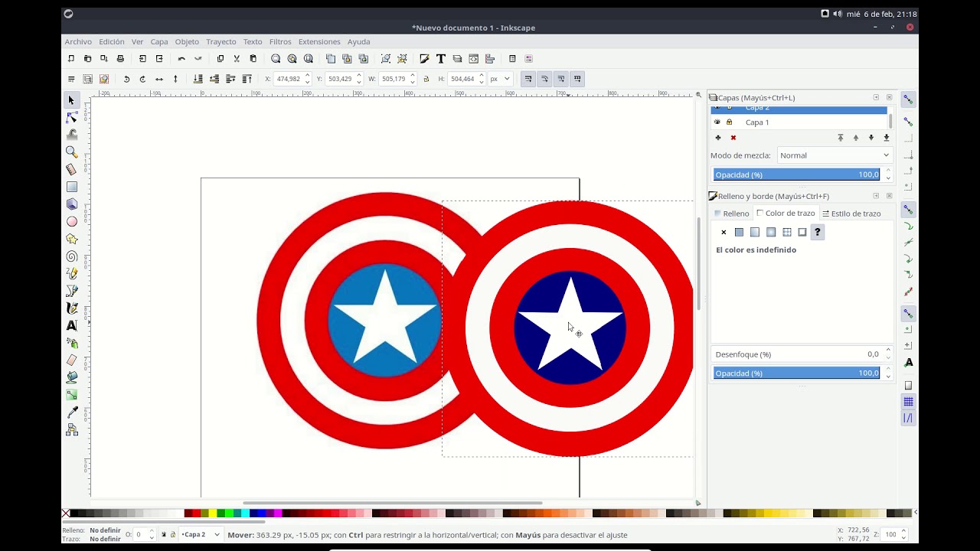Select linear gradient paint option

pyautogui.click(x=755, y=232)
